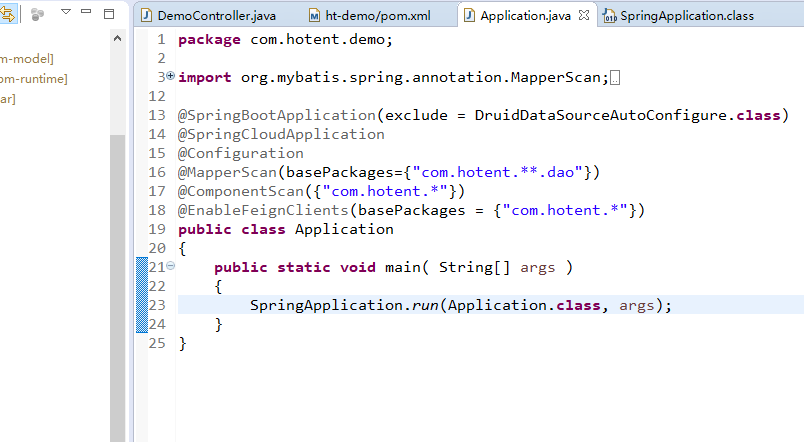Click the working sets filter icon
Image resolution: width=804 pixels, height=442 pixels.
(37, 14)
